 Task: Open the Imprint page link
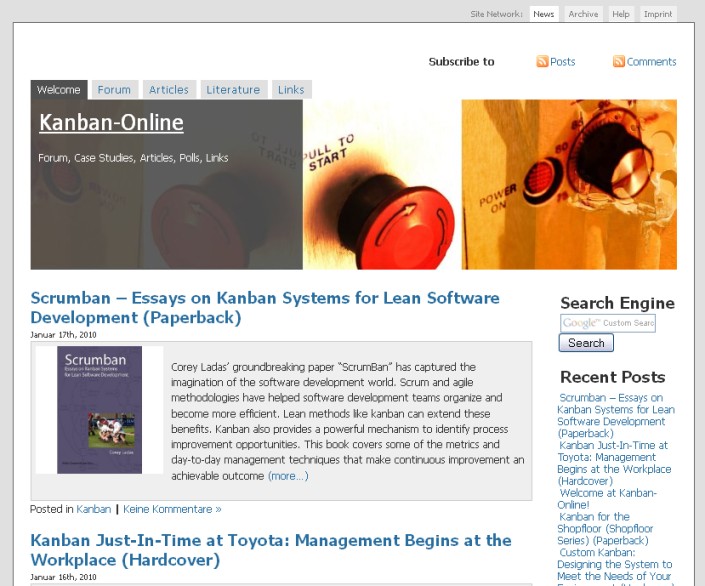(657, 14)
